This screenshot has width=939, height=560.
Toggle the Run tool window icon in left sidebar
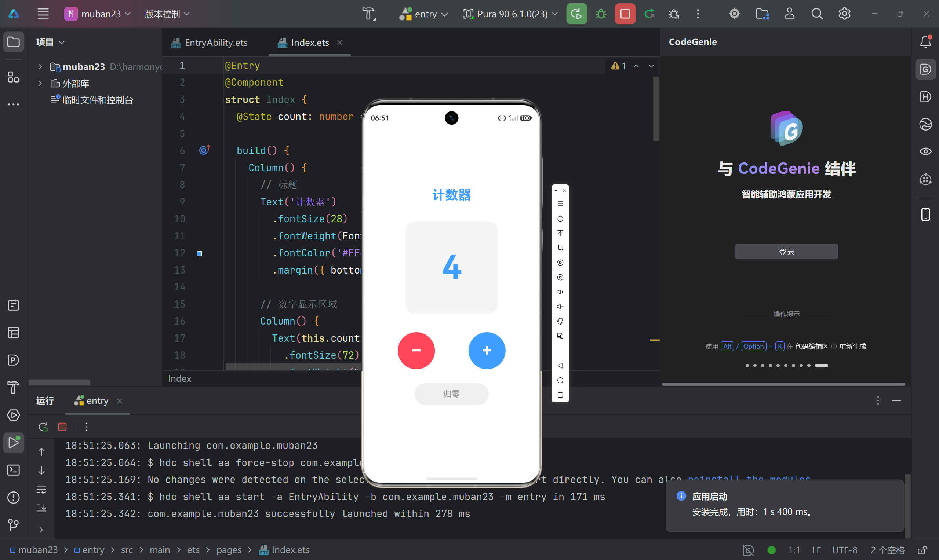[x=14, y=443]
